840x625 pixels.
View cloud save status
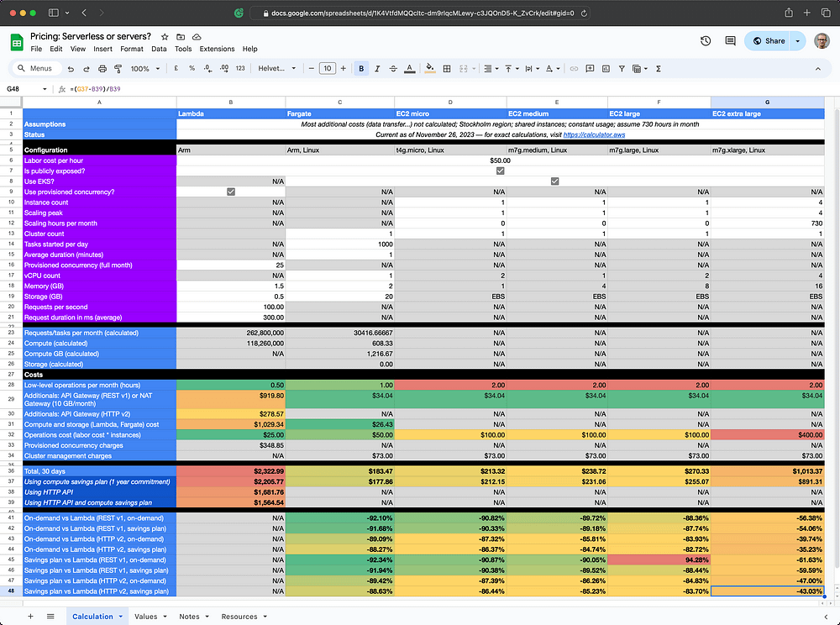[197, 37]
